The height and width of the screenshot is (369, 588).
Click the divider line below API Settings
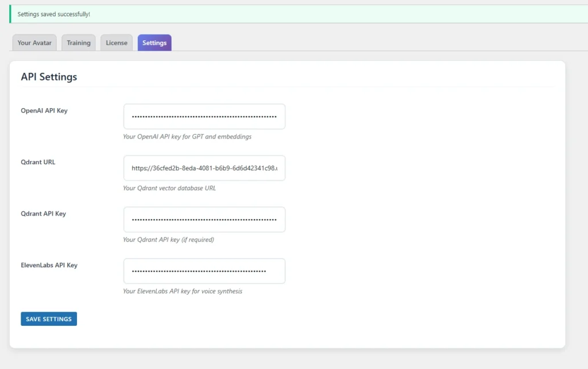coord(287,87)
